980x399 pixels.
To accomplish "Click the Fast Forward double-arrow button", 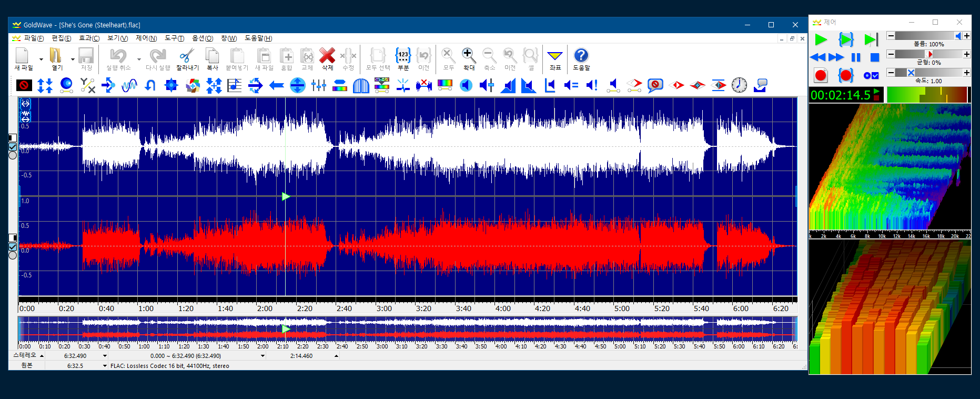I will 836,57.
